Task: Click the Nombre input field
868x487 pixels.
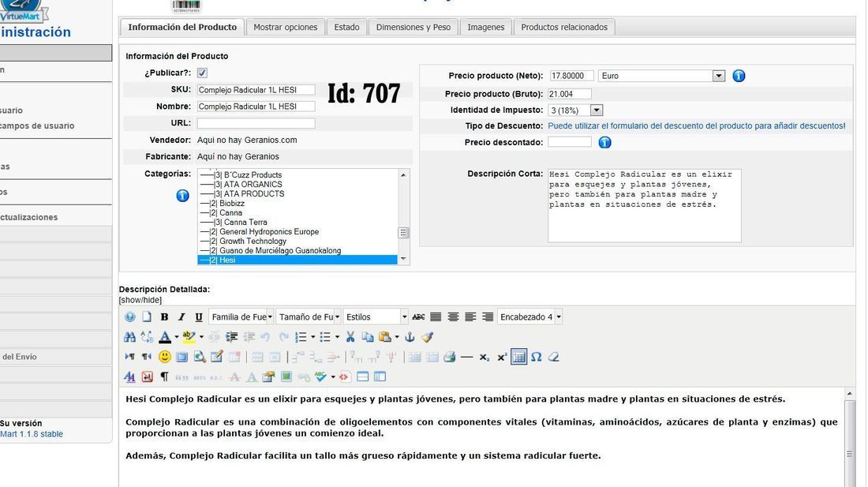Action: 256,107
